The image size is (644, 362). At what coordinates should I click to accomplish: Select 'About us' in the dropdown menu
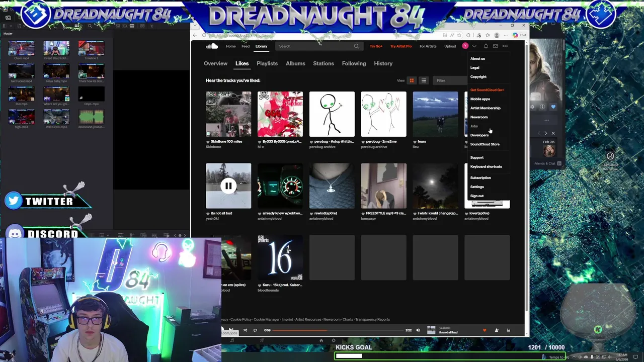pyautogui.click(x=477, y=59)
